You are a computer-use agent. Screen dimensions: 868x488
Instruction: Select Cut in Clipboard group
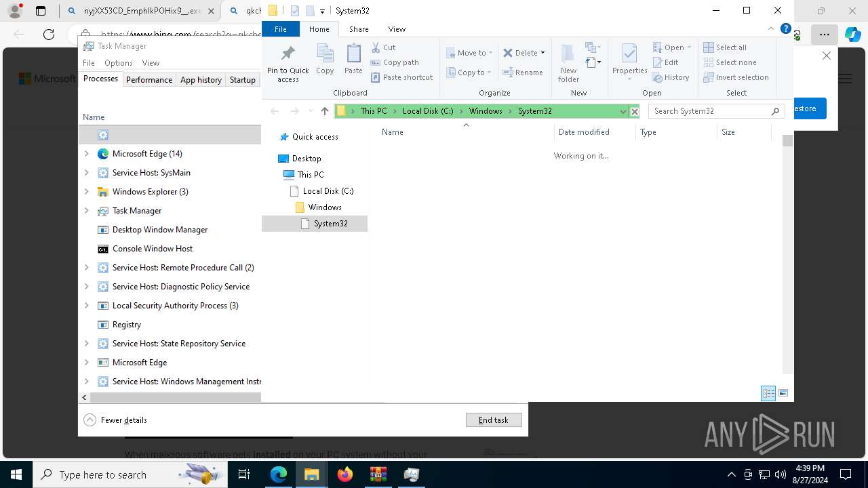point(383,47)
